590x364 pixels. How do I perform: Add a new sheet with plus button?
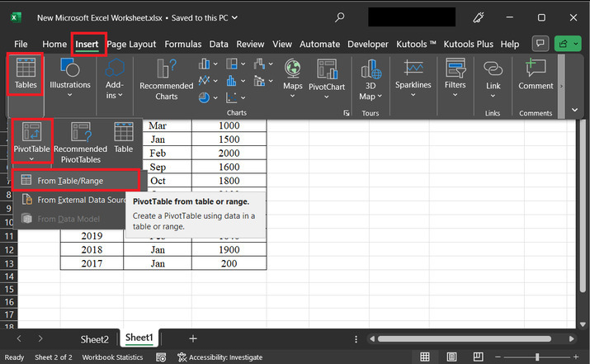click(x=193, y=338)
